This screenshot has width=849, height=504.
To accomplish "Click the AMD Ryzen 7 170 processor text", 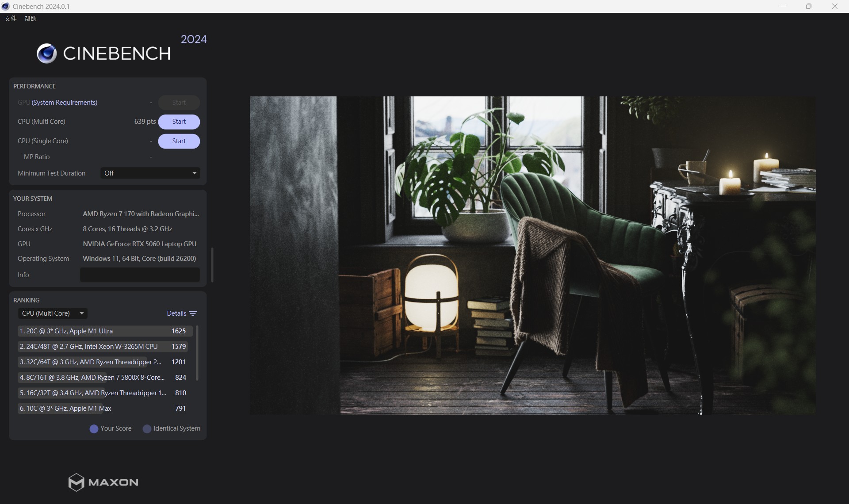I will pos(141,214).
